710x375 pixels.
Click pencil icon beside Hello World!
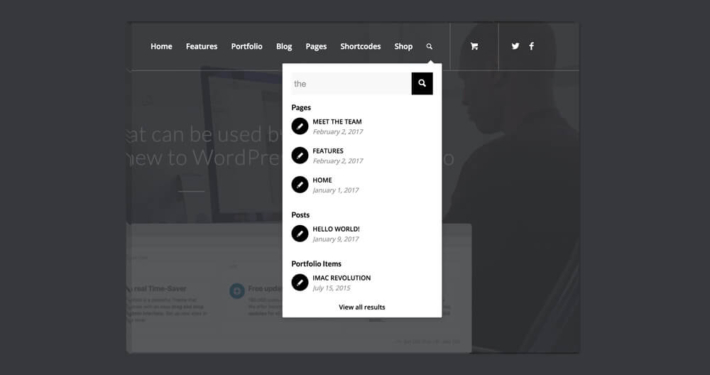300,234
